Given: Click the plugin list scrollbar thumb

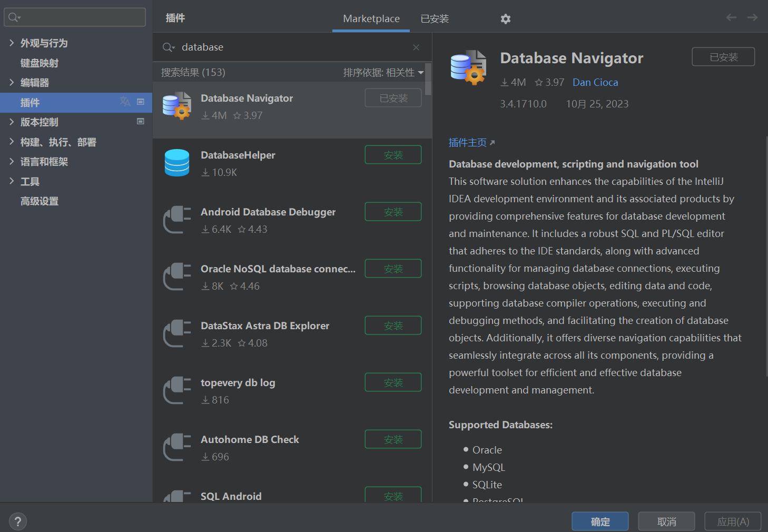Looking at the screenshot, I should (428, 80).
